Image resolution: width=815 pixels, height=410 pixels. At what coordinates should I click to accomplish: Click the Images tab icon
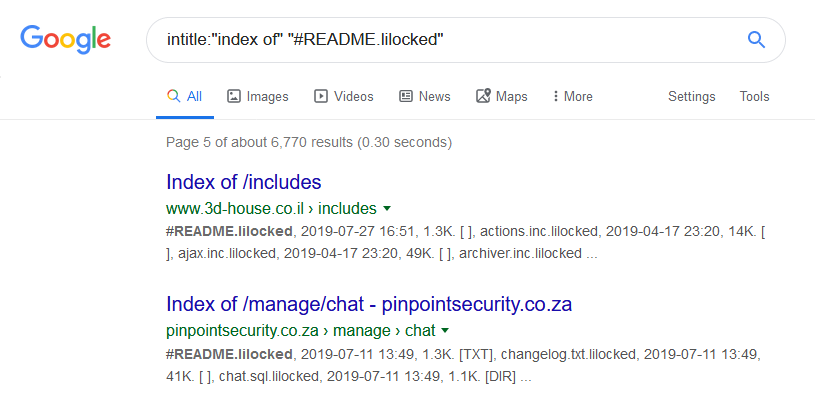(x=234, y=97)
